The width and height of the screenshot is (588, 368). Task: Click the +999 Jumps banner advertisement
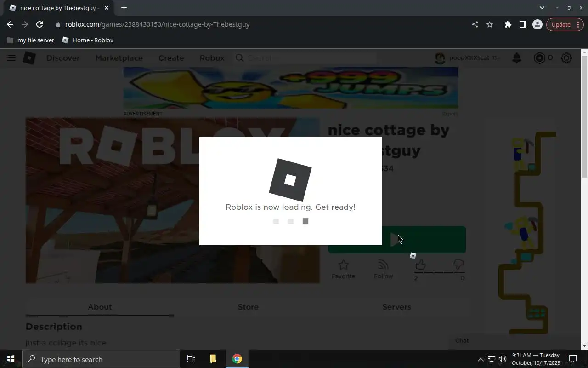point(290,88)
